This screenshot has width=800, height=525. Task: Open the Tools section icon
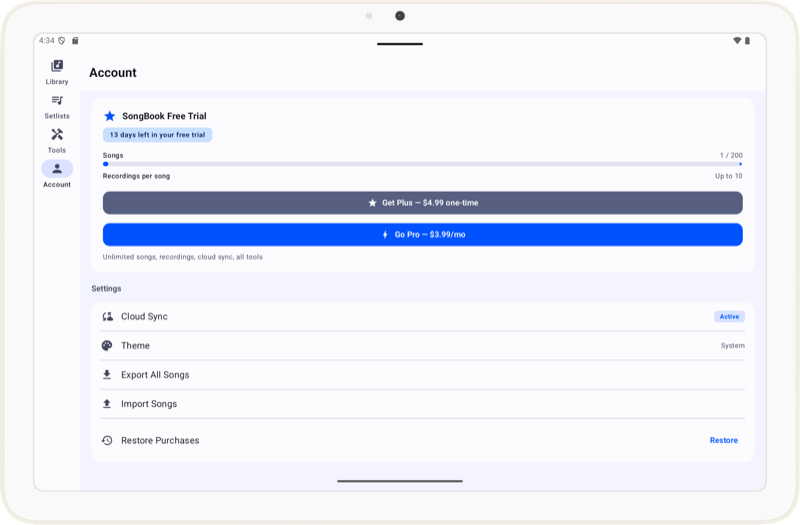57,134
